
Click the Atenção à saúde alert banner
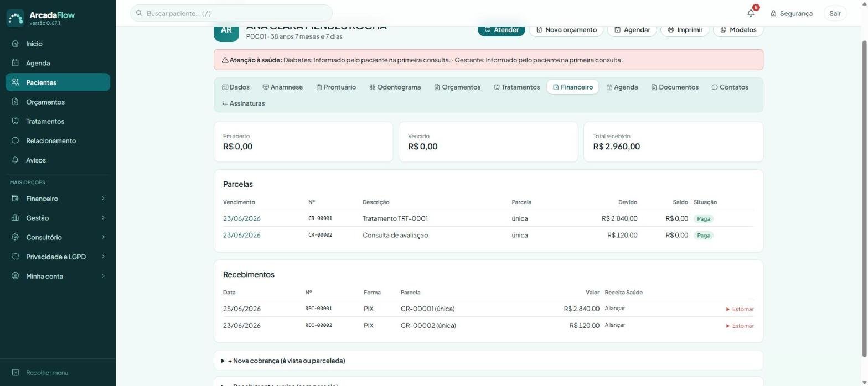pos(488,60)
